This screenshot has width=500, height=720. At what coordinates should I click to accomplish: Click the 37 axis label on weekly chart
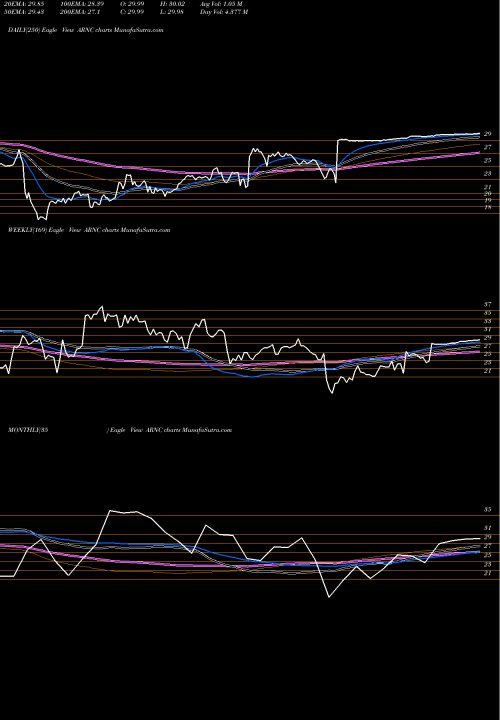(488, 304)
